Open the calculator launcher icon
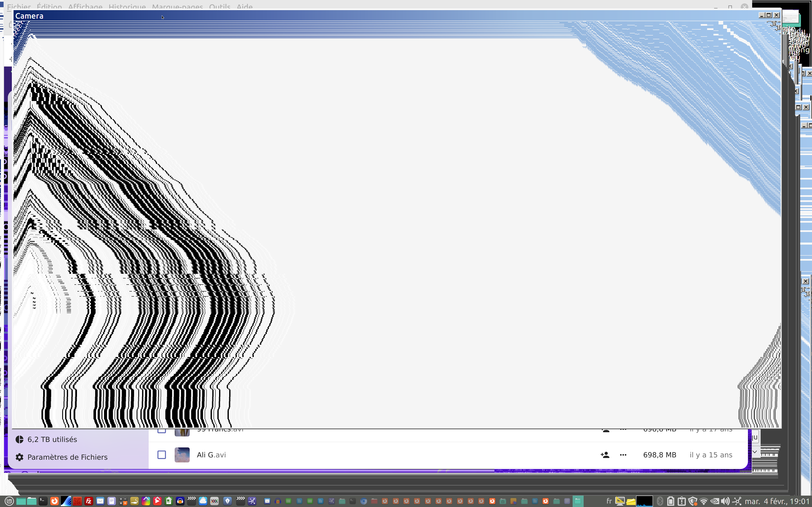 click(x=123, y=501)
